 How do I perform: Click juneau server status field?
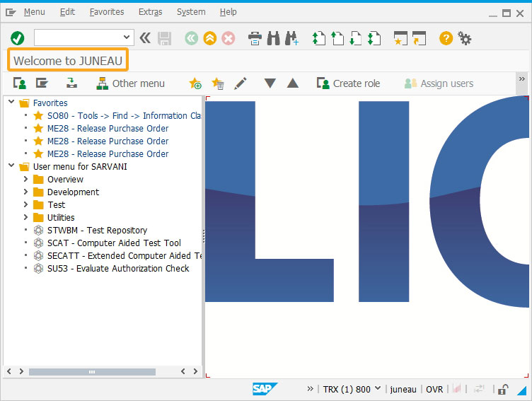pyautogui.click(x=403, y=389)
